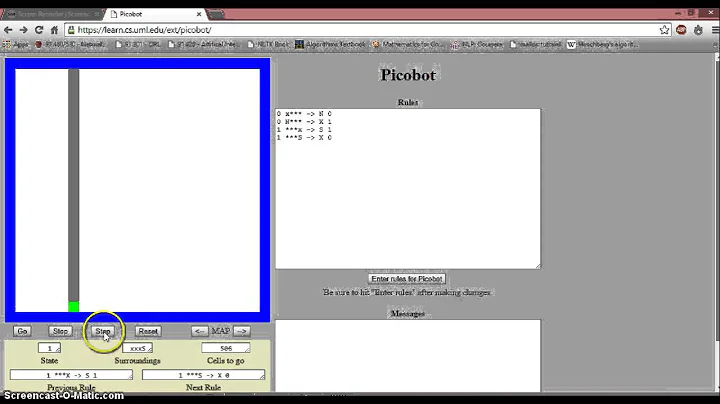Click inside the Messages text area
The height and width of the screenshot is (404, 720).
(408, 356)
